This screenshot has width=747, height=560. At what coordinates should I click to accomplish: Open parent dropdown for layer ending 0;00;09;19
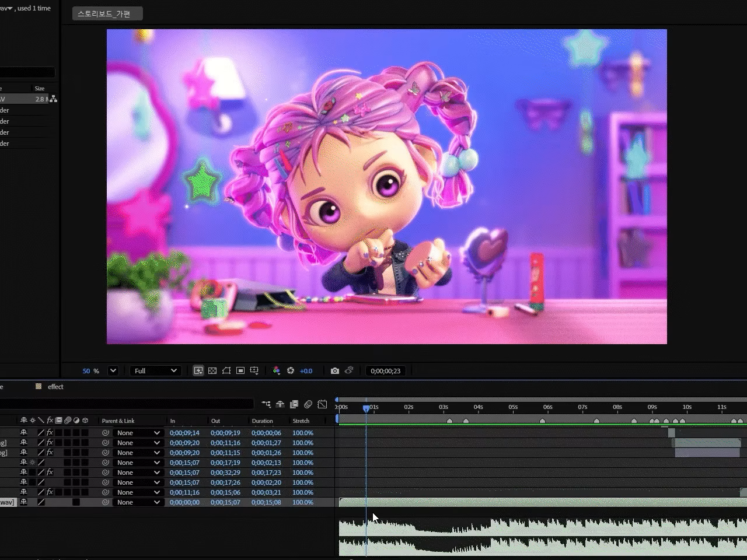pyautogui.click(x=138, y=433)
